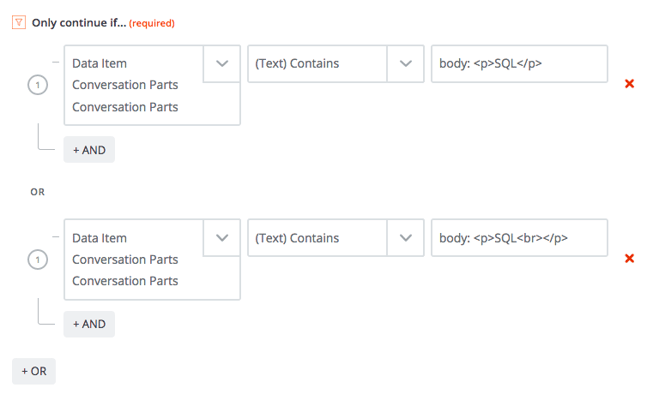Open first rule's (Text) Contains chevron
Screen dimensions: 653x400
click(x=405, y=64)
